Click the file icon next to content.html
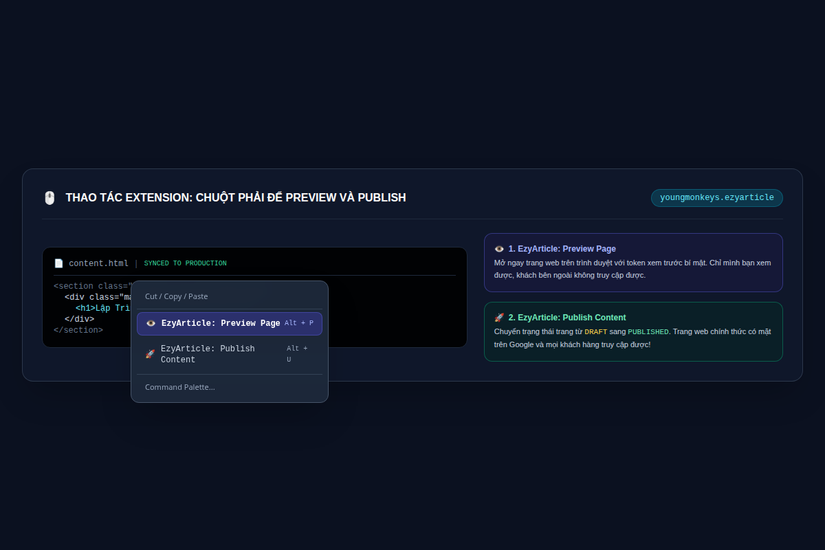Screen dimensions: 825x550 click(x=58, y=263)
